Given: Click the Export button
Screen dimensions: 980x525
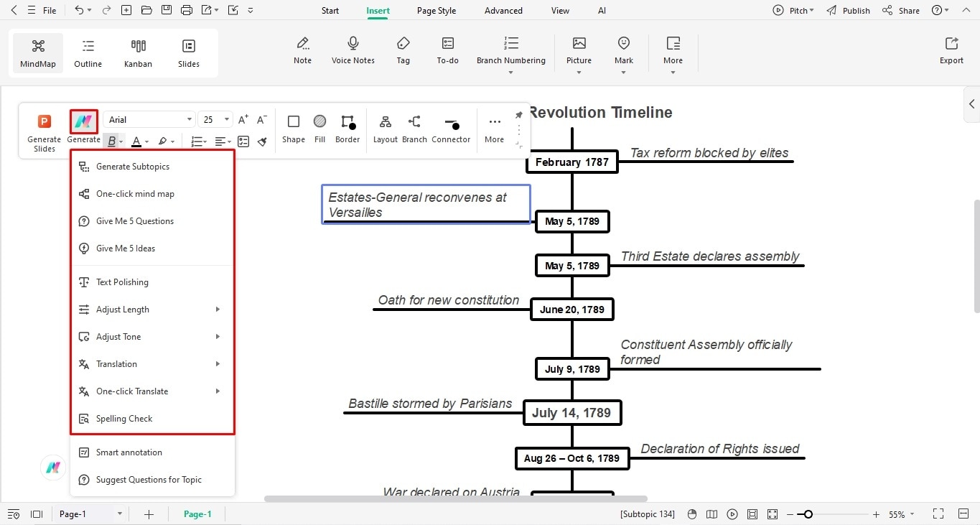Looking at the screenshot, I should pyautogui.click(x=951, y=51).
